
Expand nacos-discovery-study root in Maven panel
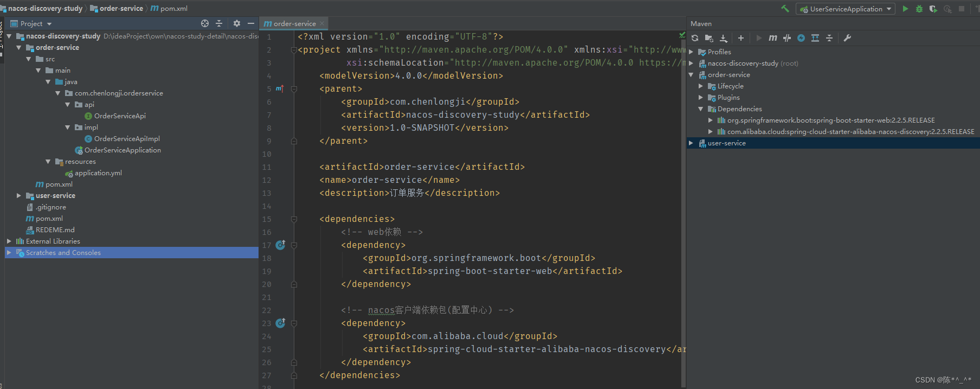click(x=691, y=63)
